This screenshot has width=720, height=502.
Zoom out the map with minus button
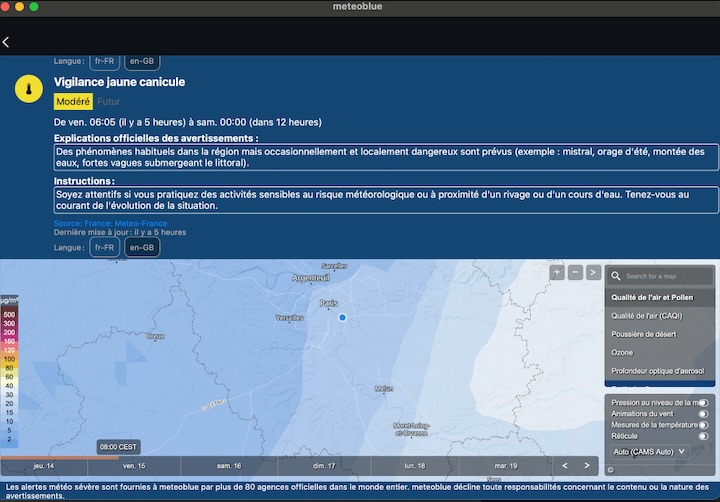tap(575, 272)
